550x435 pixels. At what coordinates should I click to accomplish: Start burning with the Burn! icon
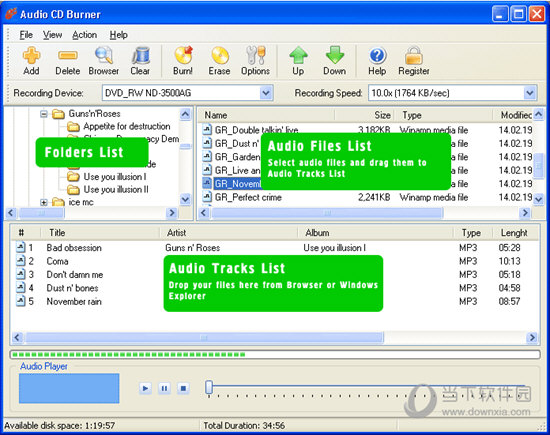click(x=183, y=55)
